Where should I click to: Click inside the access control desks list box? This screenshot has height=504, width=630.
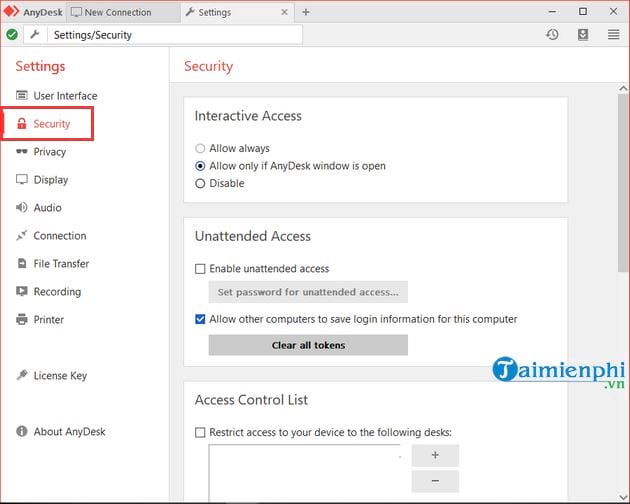pos(304,473)
